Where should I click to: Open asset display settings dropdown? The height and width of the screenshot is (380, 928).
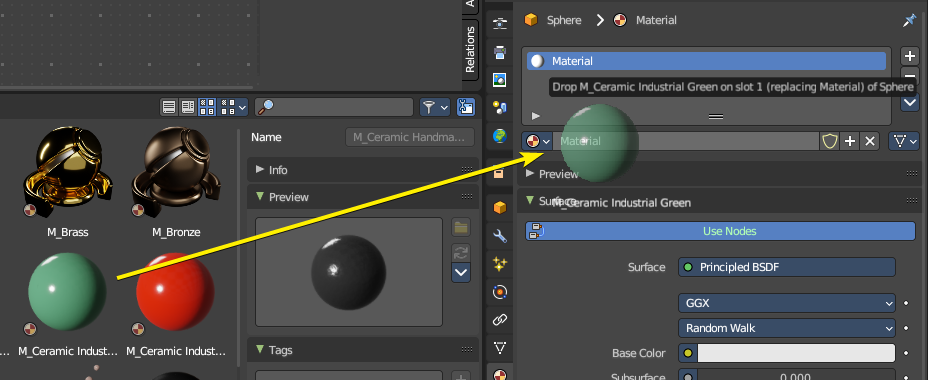234,107
